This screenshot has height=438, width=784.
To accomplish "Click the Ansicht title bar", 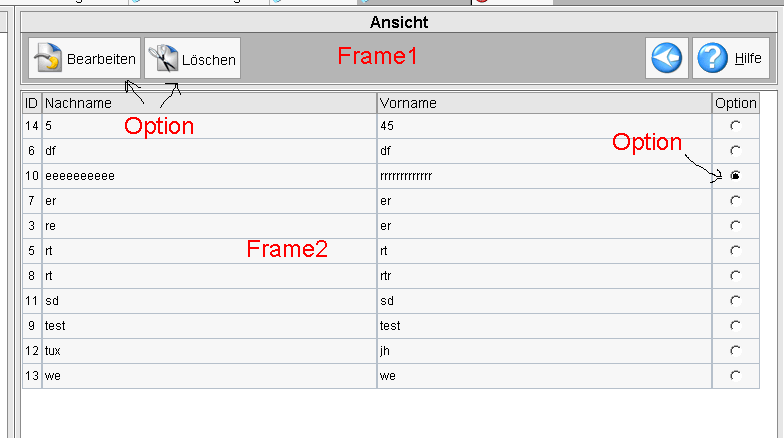I will tap(398, 21).
